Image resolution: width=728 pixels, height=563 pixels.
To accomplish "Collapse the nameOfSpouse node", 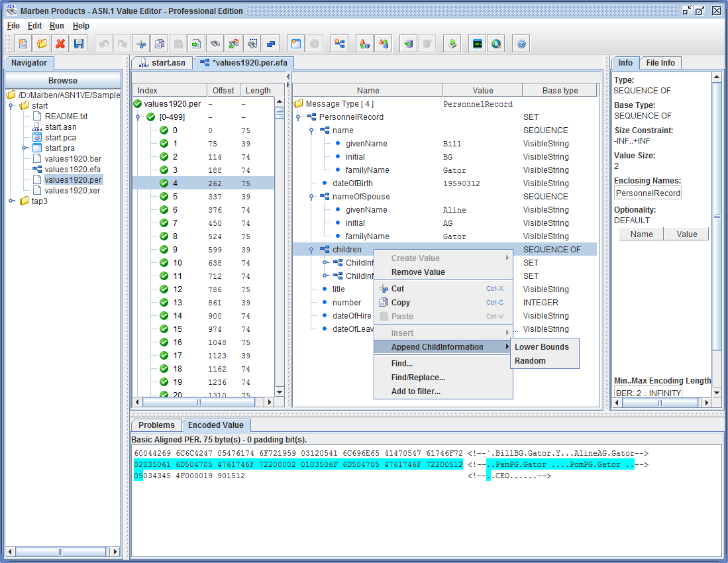I will 311,197.
